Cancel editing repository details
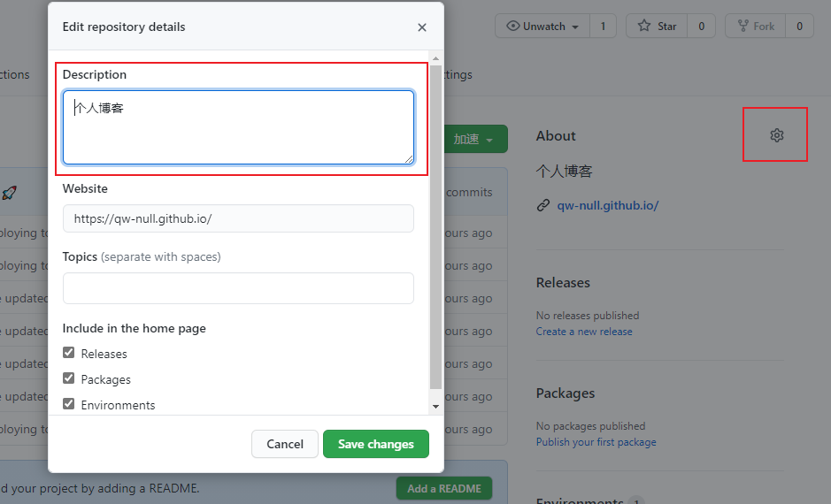 coord(285,444)
